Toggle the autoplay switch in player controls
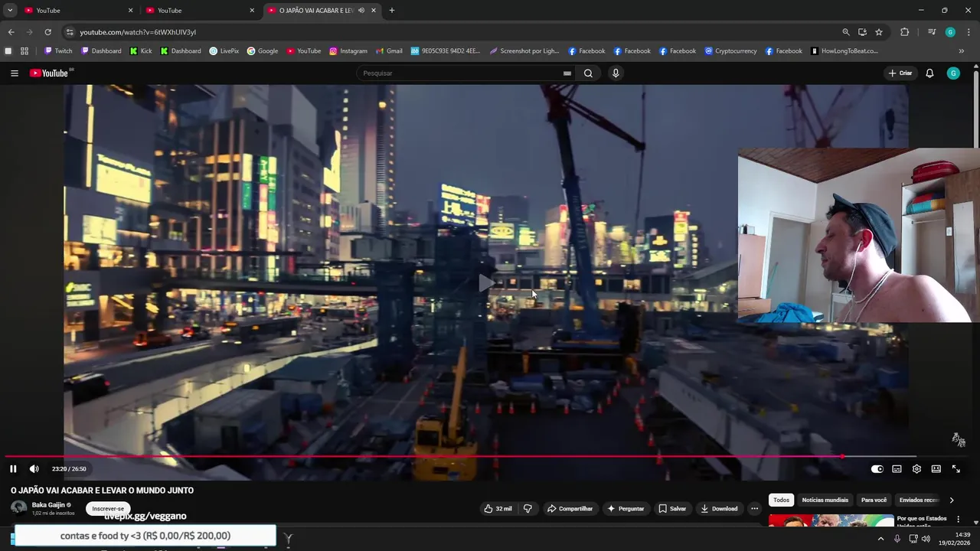The width and height of the screenshot is (980, 551). [877, 468]
